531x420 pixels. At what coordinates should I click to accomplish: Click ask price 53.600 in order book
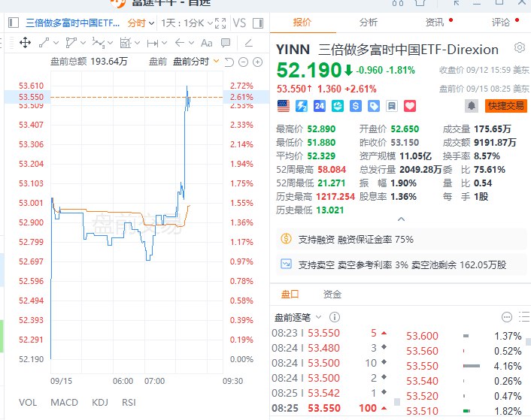[422, 336]
